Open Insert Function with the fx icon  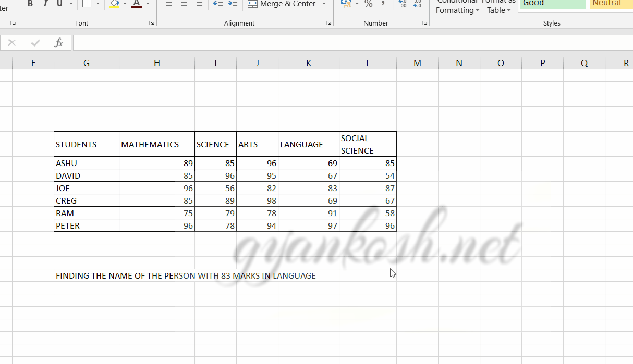[x=58, y=43]
